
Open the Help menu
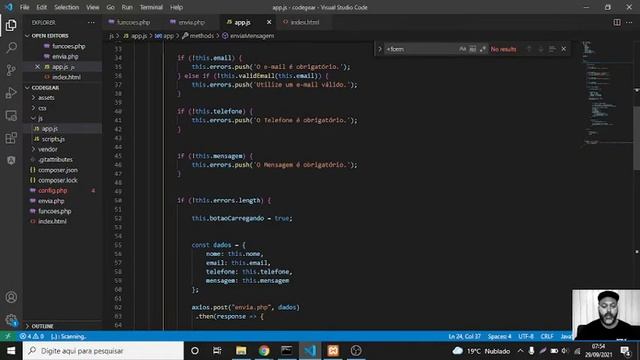click(x=176, y=7)
